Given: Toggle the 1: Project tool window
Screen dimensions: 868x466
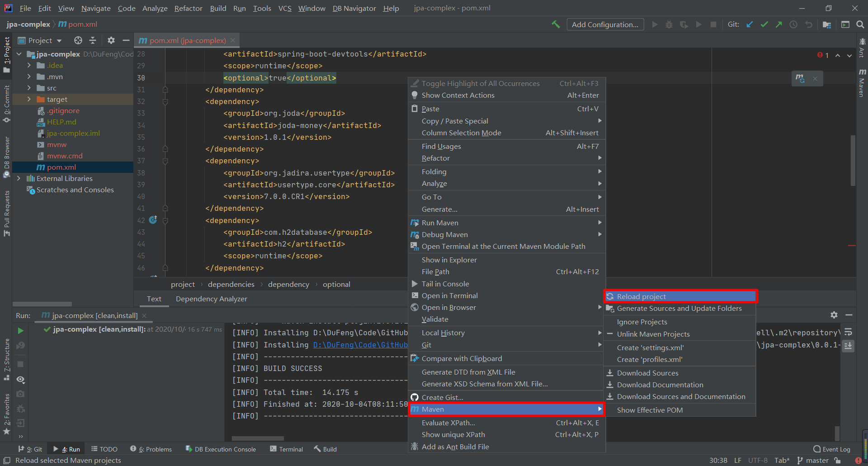Looking at the screenshot, I should (6, 54).
